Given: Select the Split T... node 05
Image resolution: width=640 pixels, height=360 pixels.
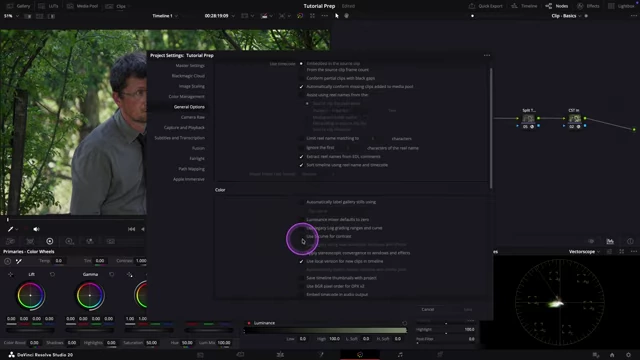Looking at the screenshot, I should click(529, 119).
